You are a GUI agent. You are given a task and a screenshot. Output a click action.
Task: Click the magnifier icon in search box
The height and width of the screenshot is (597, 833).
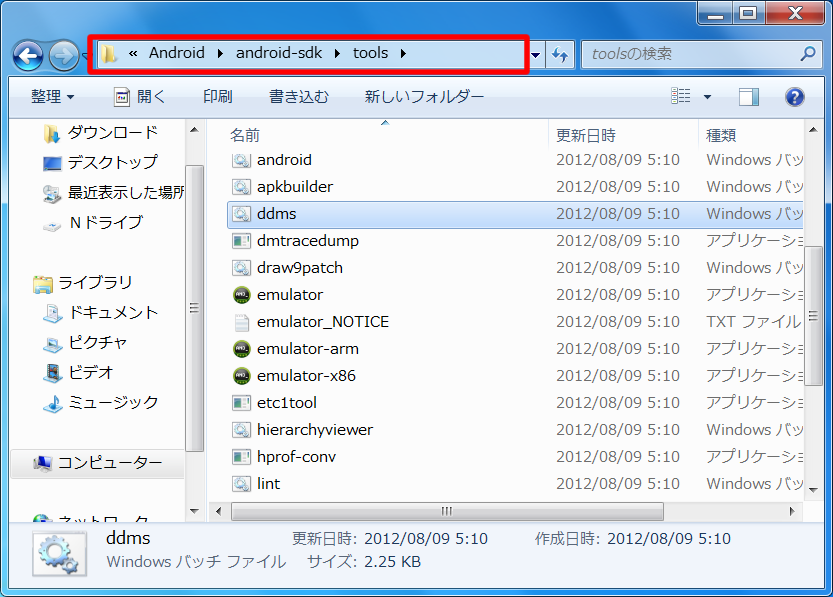pyautogui.click(x=808, y=54)
